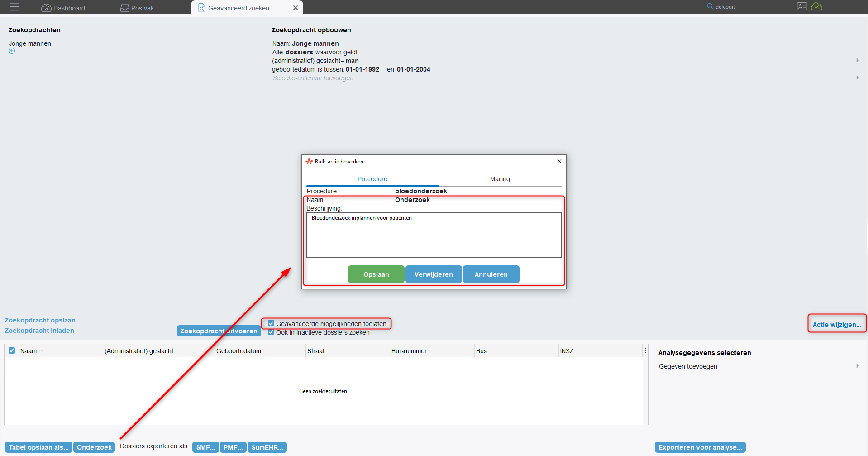Toggle Geavanceerde mogelijkheden toelaten checkbox
Viewport: 868px width, 456px height.
pos(271,323)
